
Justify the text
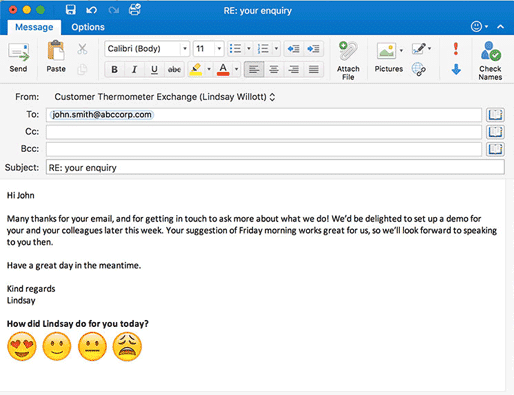pos(314,69)
